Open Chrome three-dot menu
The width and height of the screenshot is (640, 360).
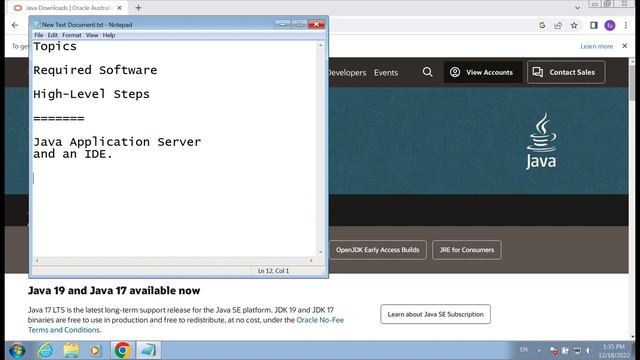(x=626, y=25)
